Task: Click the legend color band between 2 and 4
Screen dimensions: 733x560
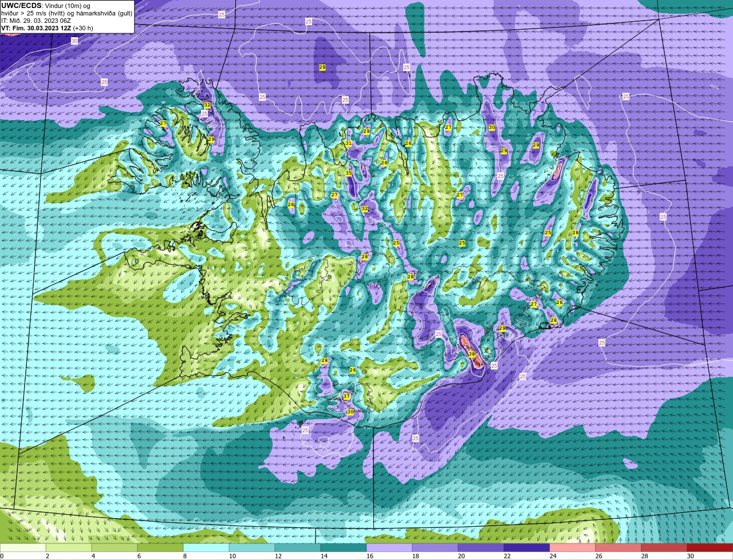Action: click(x=69, y=547)
